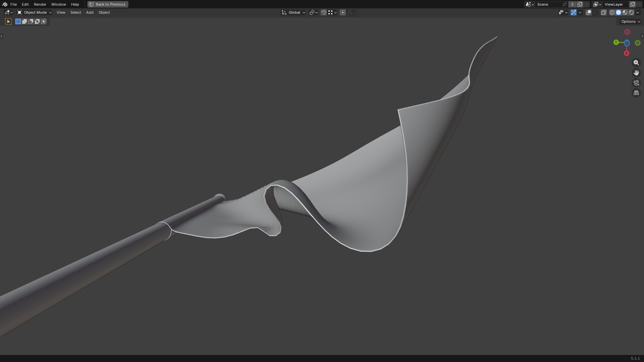Open the viewport Object menu
The image size is (644, 362).
coord(104,12)
